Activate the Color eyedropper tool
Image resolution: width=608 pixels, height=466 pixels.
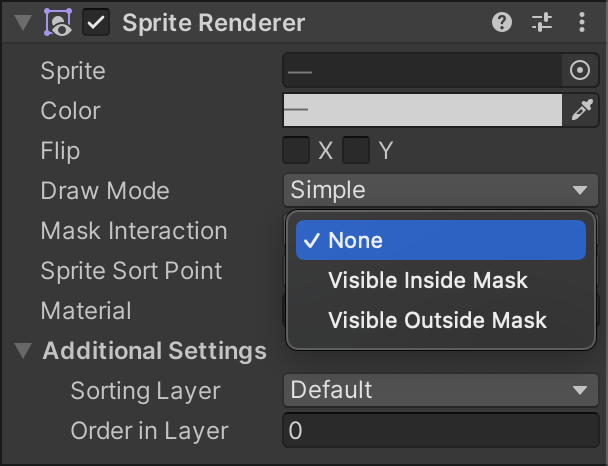[582, 110]
